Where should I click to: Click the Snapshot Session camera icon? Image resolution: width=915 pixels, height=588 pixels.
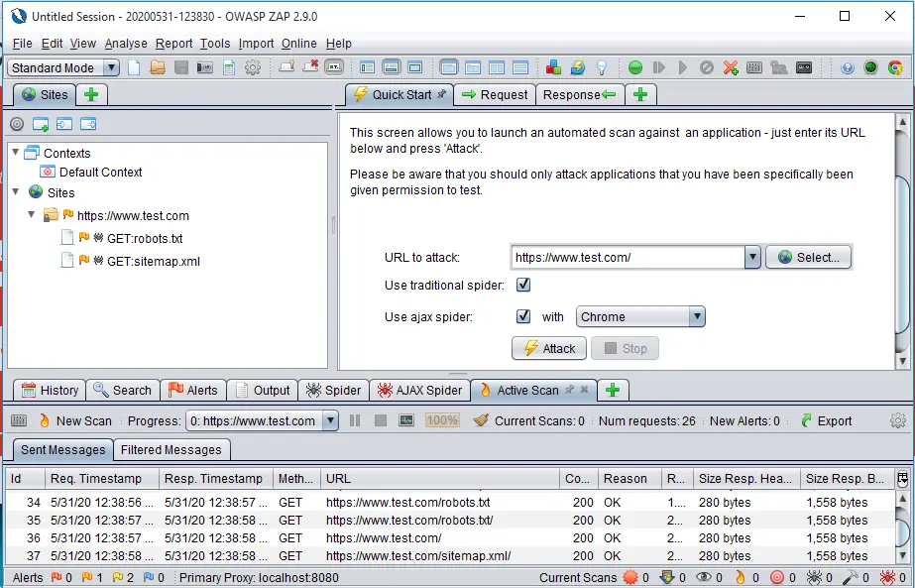point(205,67)
